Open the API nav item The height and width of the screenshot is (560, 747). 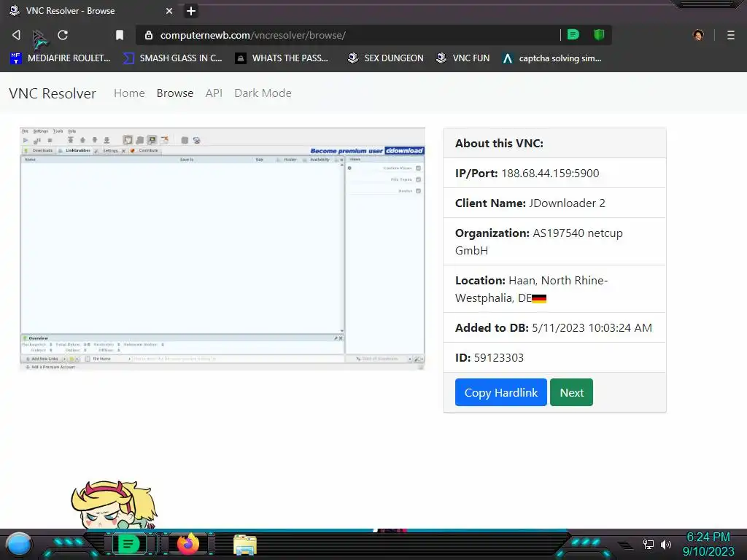click(x=214, y=93)
